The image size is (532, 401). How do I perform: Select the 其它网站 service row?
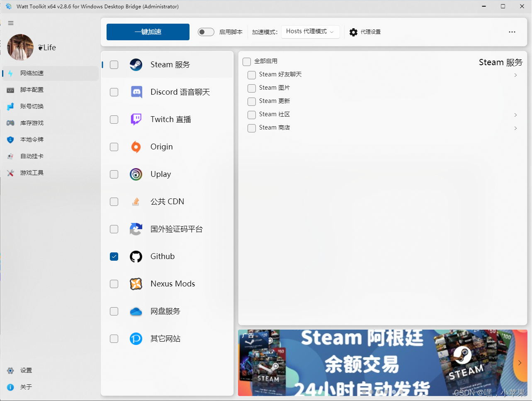(167, 339)
